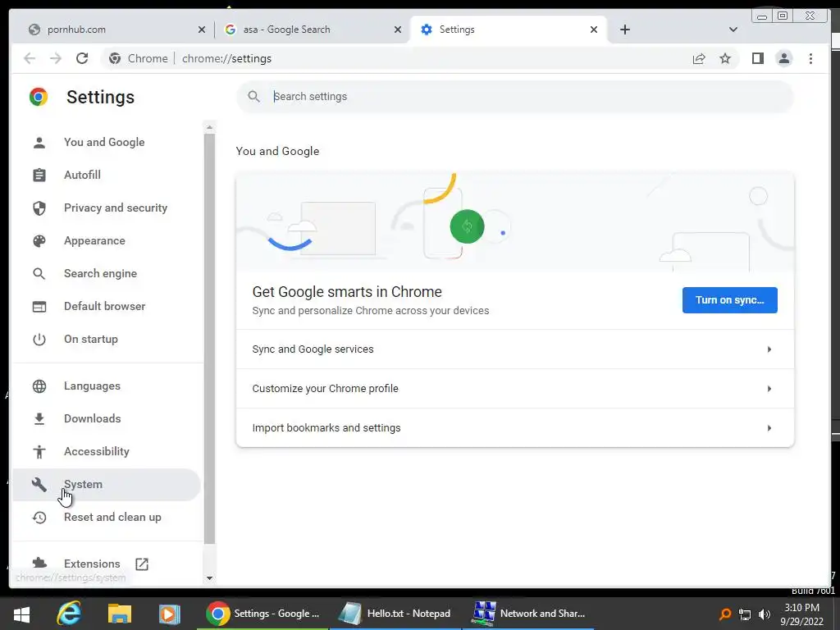Open the Privacy and security section
This screenshot has width=840, height=630.
click(x=106, y=208)
